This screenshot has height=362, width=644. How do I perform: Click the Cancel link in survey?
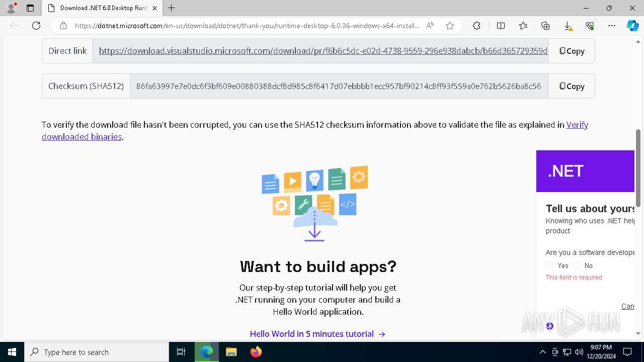click(x=628, y=306)
